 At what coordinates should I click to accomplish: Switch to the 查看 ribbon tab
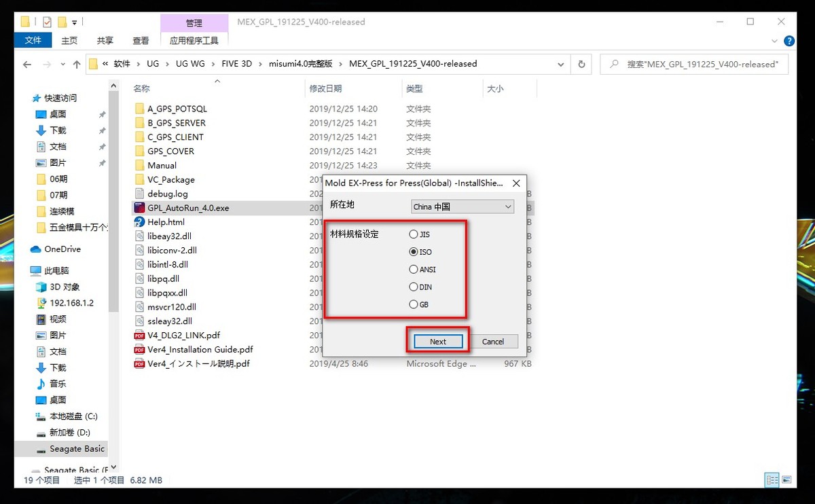[140, 40]
